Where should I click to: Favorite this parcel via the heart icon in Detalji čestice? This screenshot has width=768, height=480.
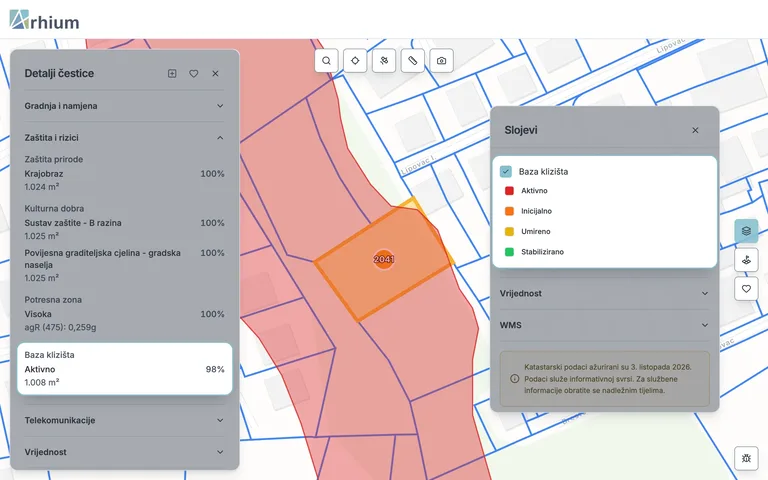(194, 73)
